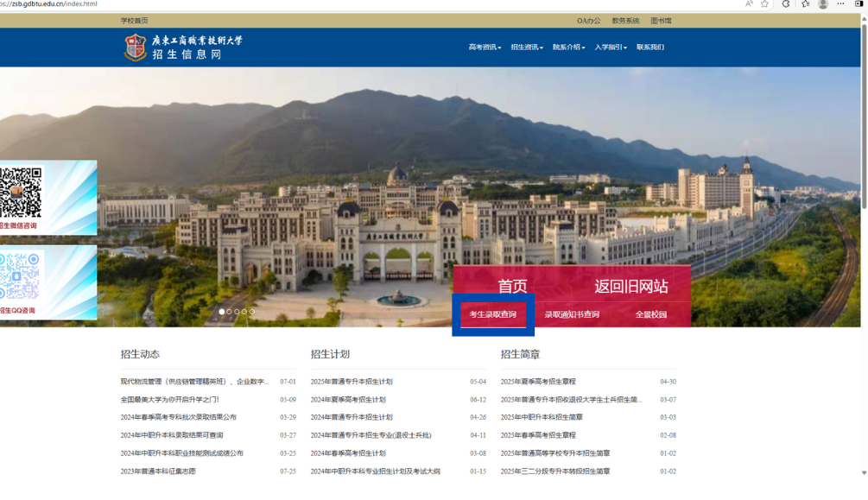868x500 pixels.
Task: Expand the 招生资讯 dropdown menu
Action: pos(527,47)
